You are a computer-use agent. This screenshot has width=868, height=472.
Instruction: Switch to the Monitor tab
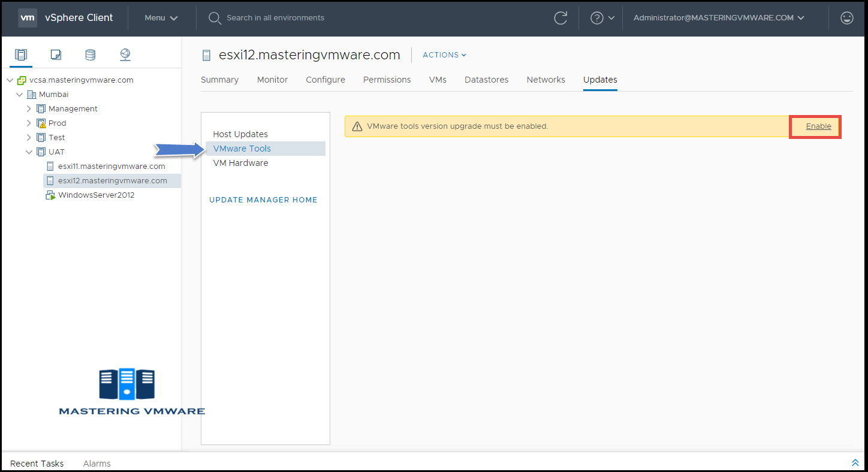[x=272, y=80]
